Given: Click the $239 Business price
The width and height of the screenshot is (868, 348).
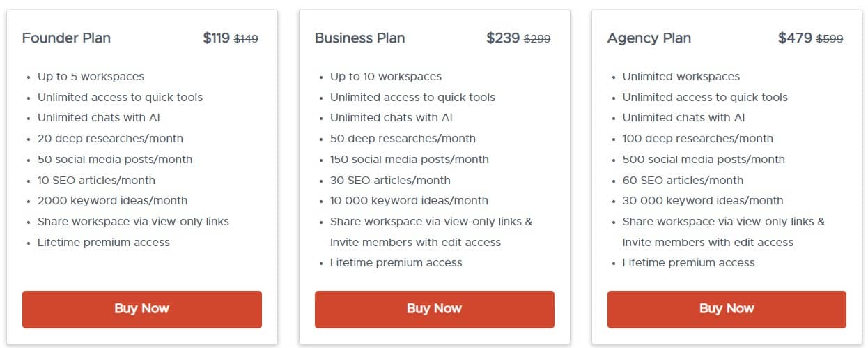Looking at the screenshot, I should click(503, 38).
